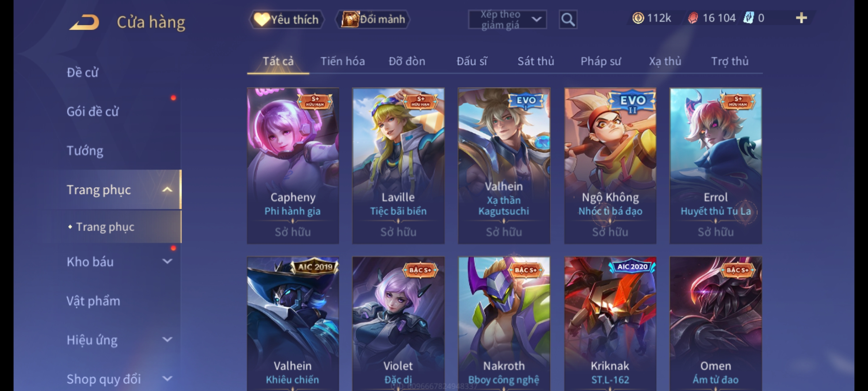Tap the gold coin icon showing 112k
Image resolution: width=868 pixels, height=391 pixels.
[638, 18]
